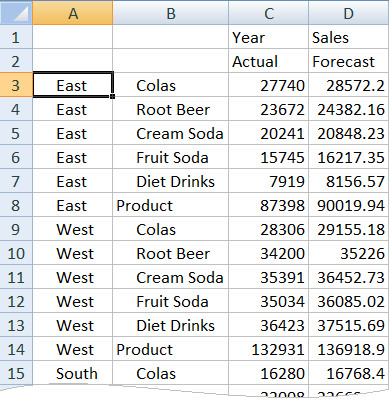Click the Sales cell in row 1

(349, 37)
